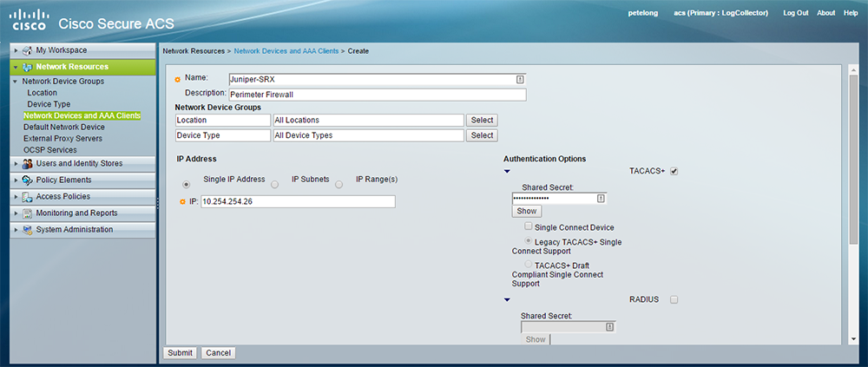The height and width of the screenshot is (367, 868).
Task: Select IP Range(s) radio button
Action: (x=339, y=184)
